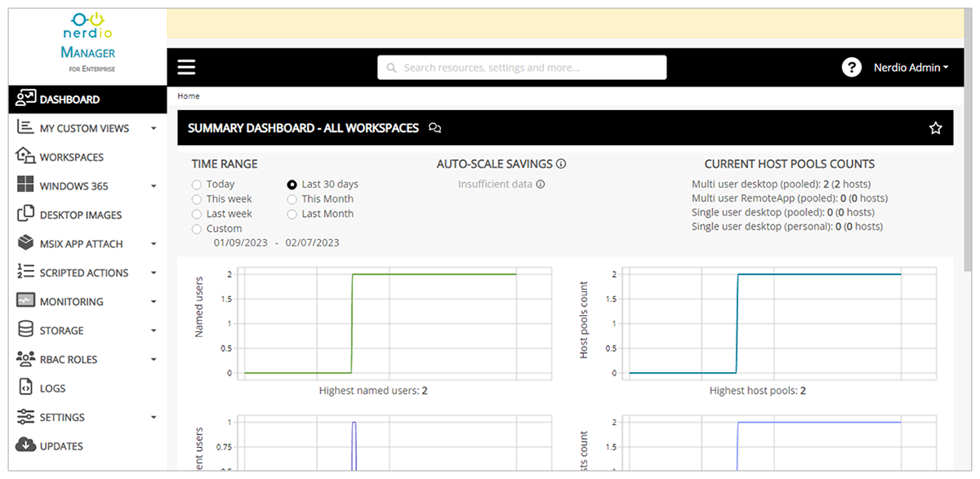Favorite dashboard with the star icon
The image size is (980, 479).
tap(936, 128)
